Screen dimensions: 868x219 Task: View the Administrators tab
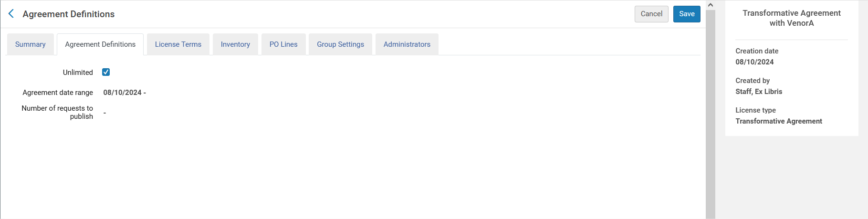tap(407, 44)
